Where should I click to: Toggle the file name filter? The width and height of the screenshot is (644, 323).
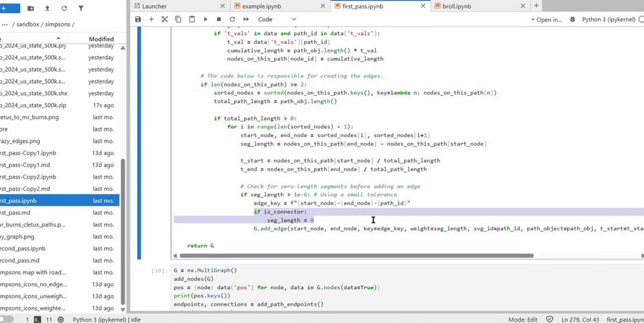[x=80, y=8]
